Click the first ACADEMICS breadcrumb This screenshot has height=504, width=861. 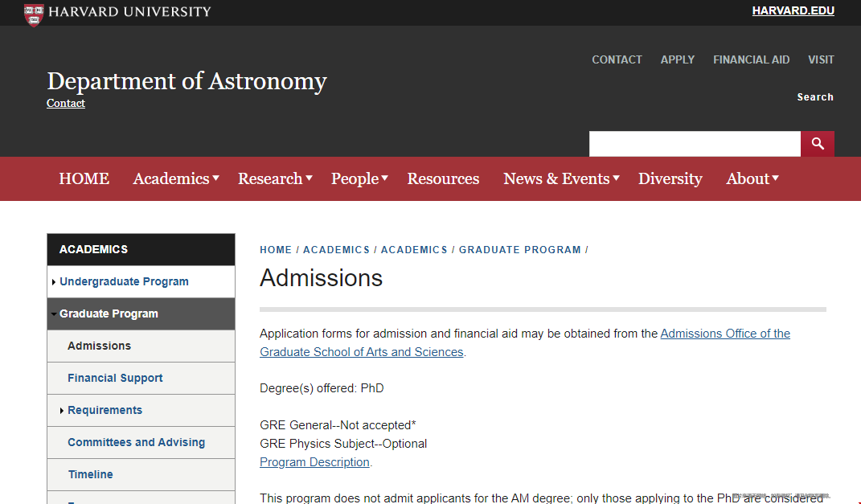[x=337, y=250]
